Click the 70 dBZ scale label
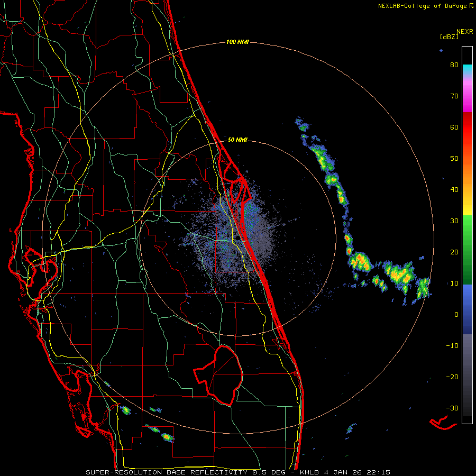 click(454, 96)
